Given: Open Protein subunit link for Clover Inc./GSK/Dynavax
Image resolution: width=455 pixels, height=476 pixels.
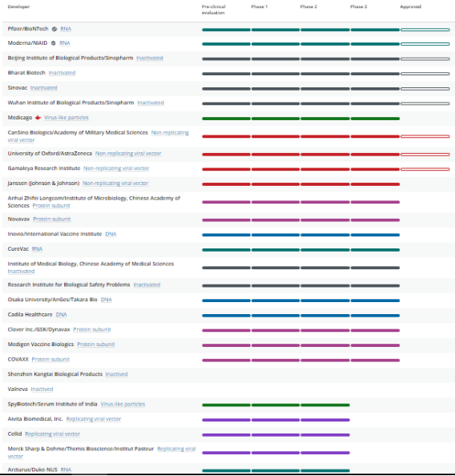Looking at the screenshot, I should pos(92,329).
